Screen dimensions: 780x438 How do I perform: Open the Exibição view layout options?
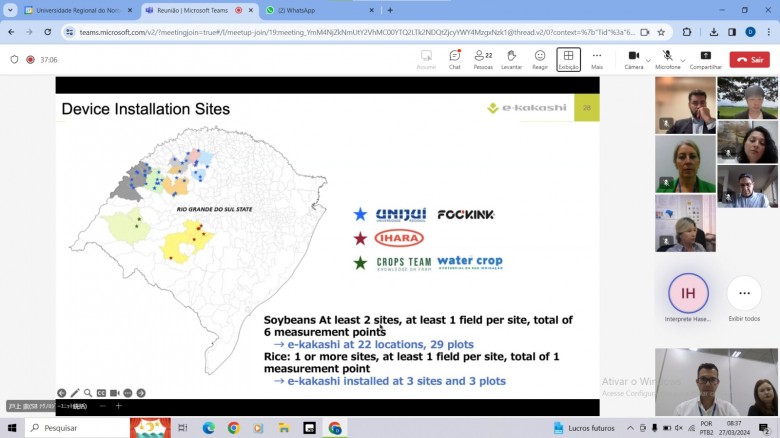tap(568, 58)
